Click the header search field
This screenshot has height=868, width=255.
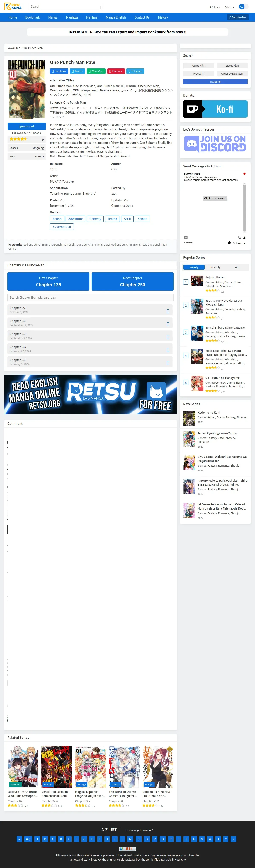coord(65,6)
